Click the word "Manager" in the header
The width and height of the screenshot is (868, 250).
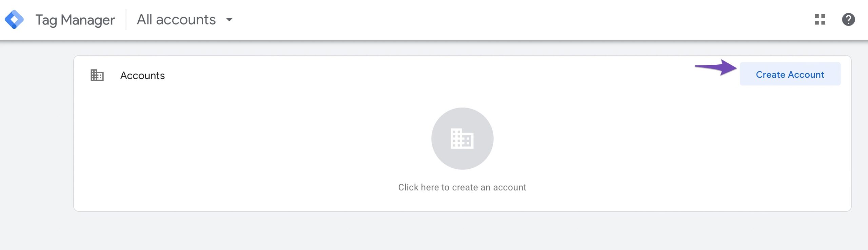coord(88,20)
